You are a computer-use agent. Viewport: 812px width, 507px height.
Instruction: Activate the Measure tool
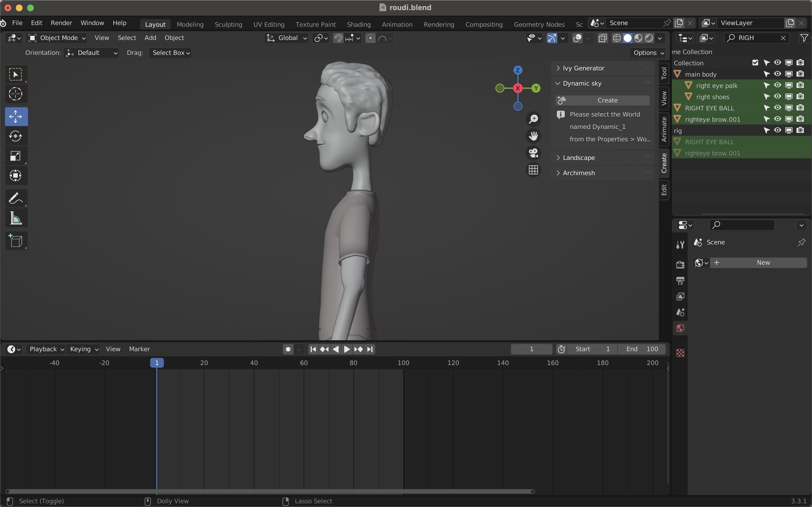16,219
